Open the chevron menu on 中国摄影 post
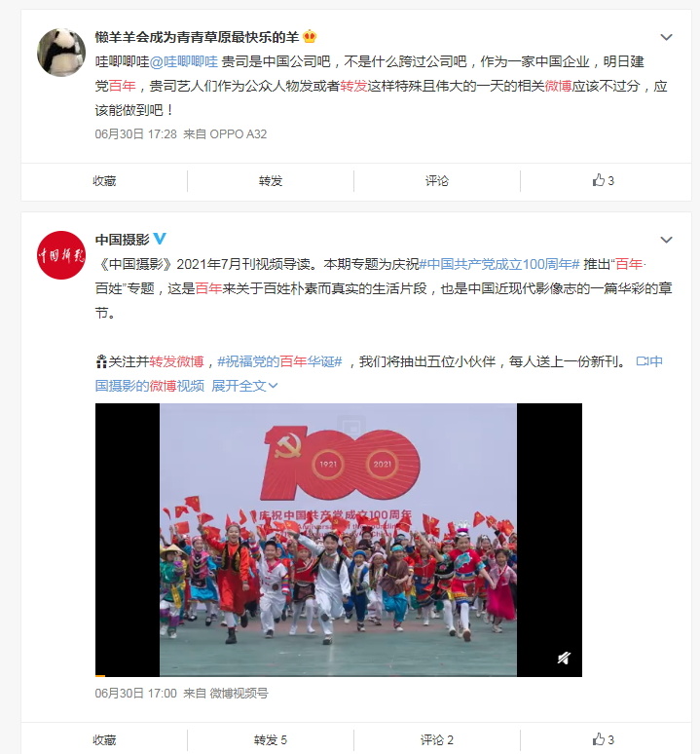700x754 pixels. tap(666, 240)
